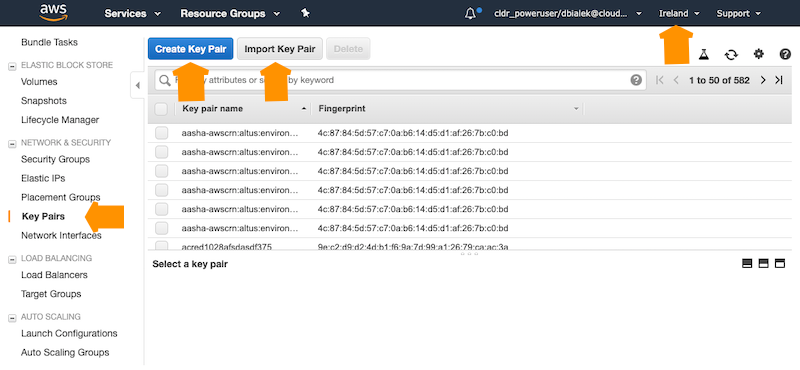Click the search filter help icon
The height and width of the screenshot is (370, 800).
(x=636, y=80)
